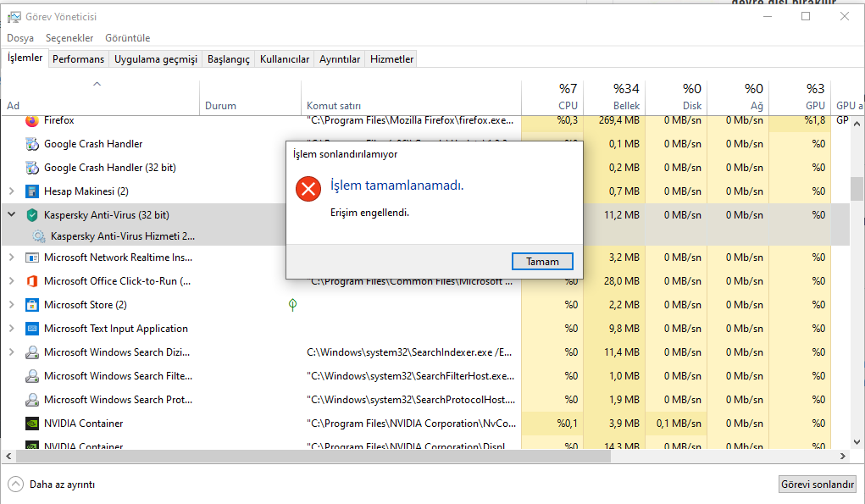Click the SearchIndexer.exe command line text
This screenshot has height=504, width=865.
coord(409,352)
